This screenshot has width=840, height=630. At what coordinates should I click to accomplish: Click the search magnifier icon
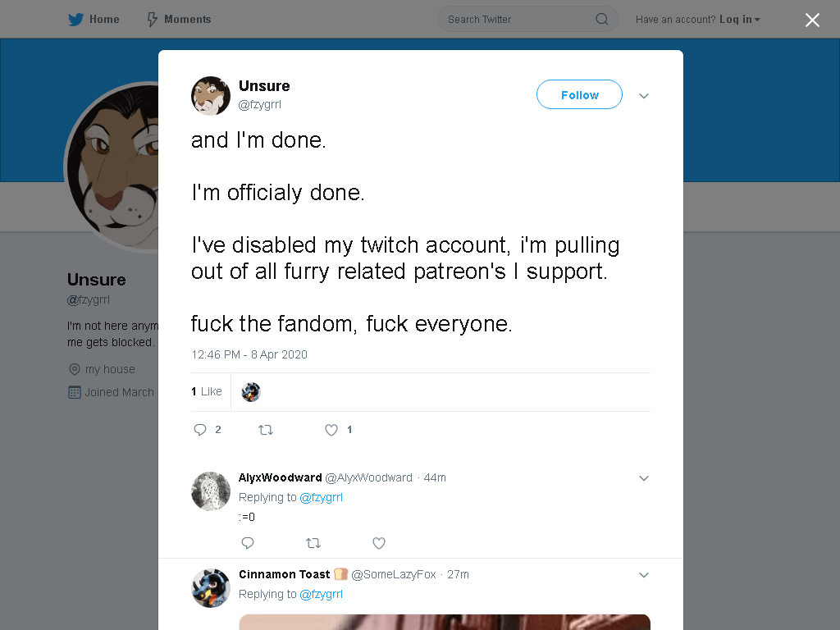click(x=601, y=20)
